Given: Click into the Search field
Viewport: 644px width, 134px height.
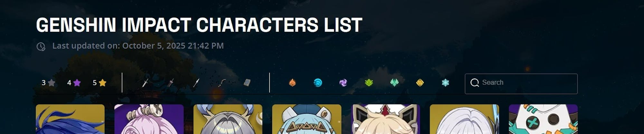Looking at the screenshot, I should (x=521, y=84).
